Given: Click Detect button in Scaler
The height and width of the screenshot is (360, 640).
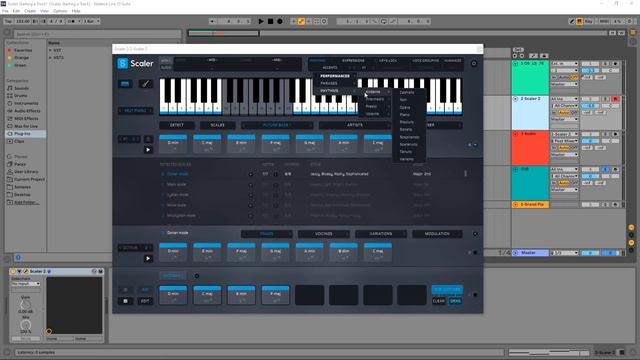Looking at the screenshot, I should click(177, 125).
